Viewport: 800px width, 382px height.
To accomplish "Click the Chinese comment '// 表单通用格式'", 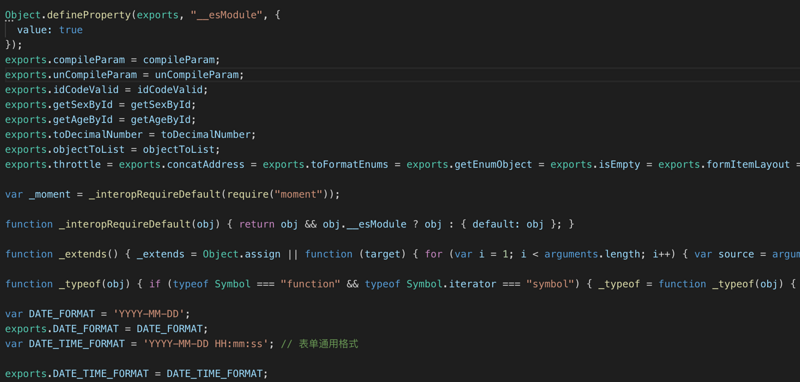I will coord(319,344).
